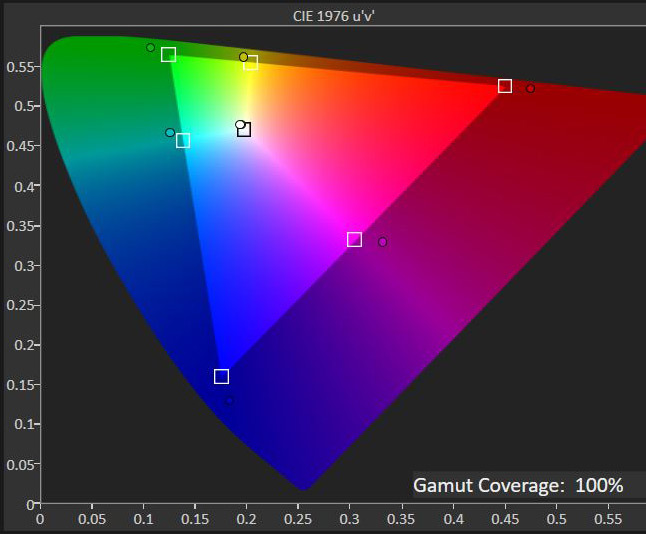Click the blue target square marker
Screen dimensions: 646x534
click(x=222, y=376)
